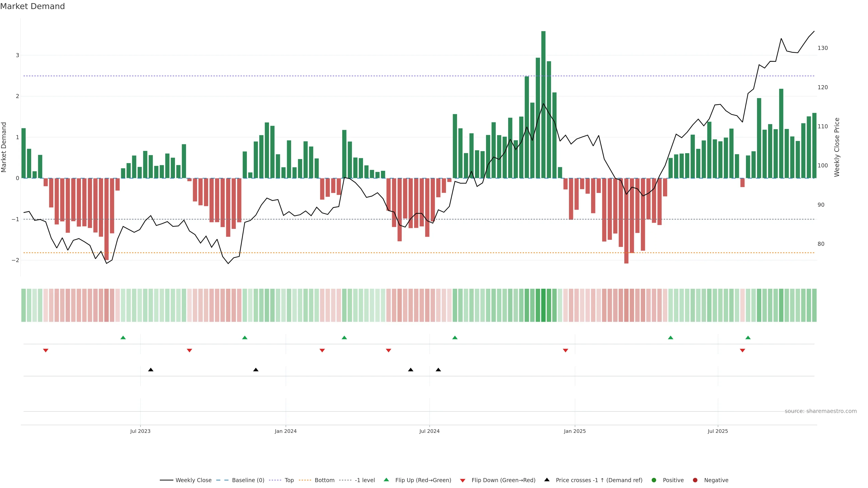Click the green Positive legend dot
This screenshot has width=868, height=488.
tap(654, 480)
